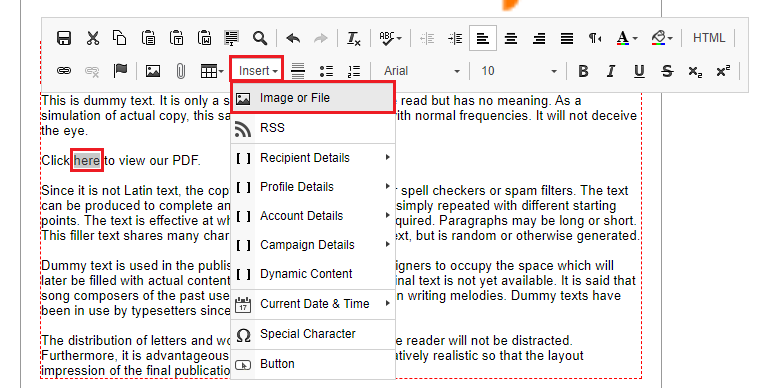
Task: Expand the Current Date & Time submenu
Action: (x=313, y=304)
